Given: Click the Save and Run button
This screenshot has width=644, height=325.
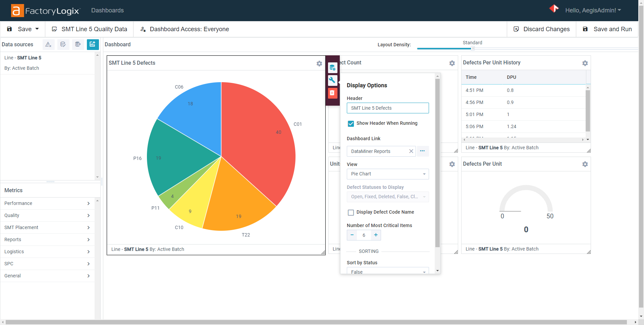Looking at the screenshot, I should [x=607, y=29].
